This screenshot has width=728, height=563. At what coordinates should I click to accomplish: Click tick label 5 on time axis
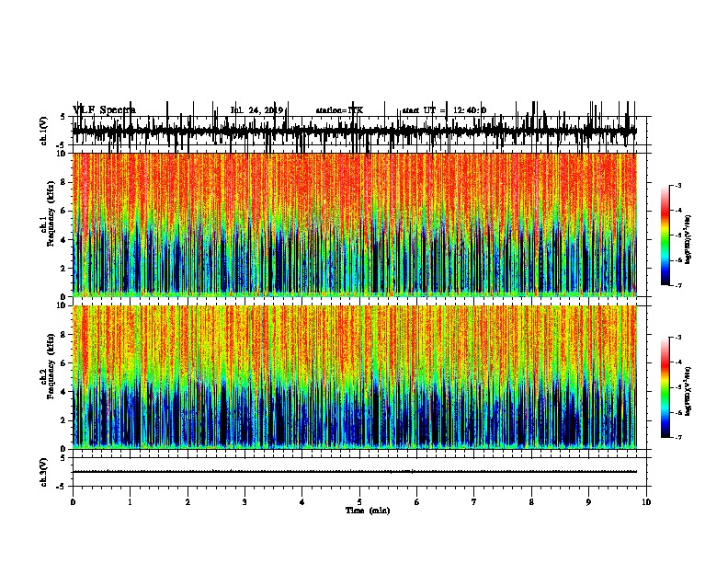[x=359, y=501]
